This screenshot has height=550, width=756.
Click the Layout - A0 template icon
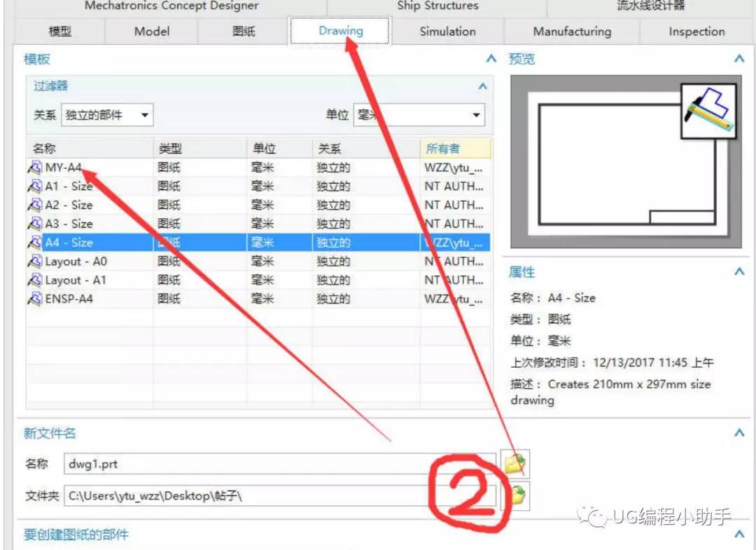point(35,261)
